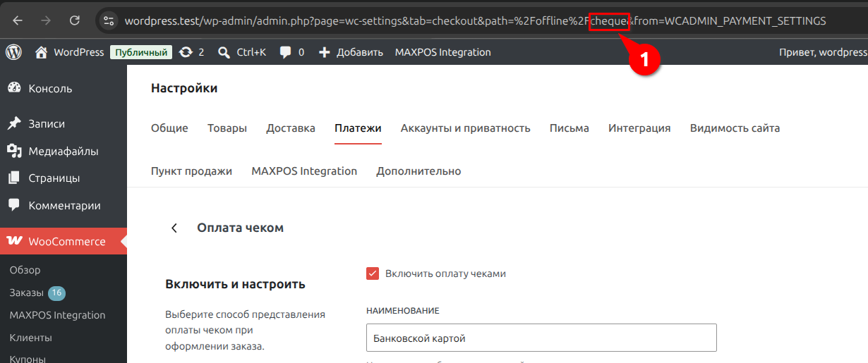Click the Наименование field with Банковской картой
Viewport: 868px width, 363px height.
point(541,338)
